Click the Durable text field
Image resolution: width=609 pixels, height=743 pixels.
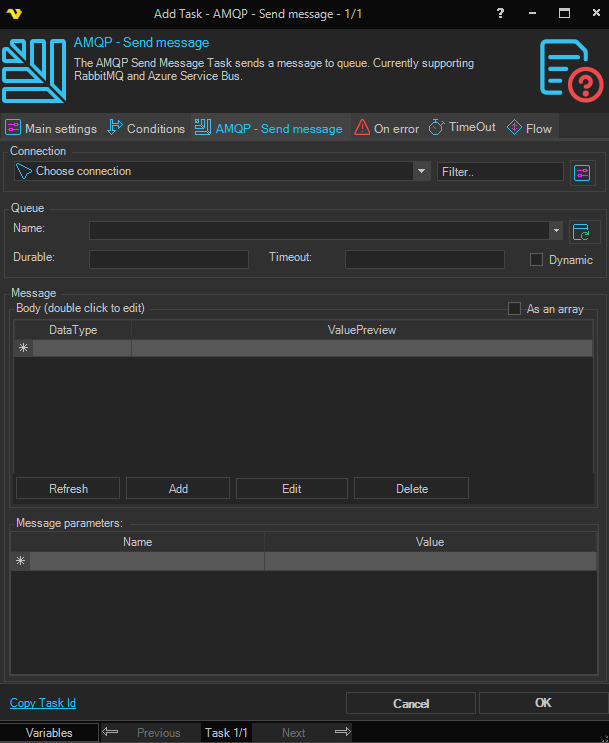click(x=168, y=260)
